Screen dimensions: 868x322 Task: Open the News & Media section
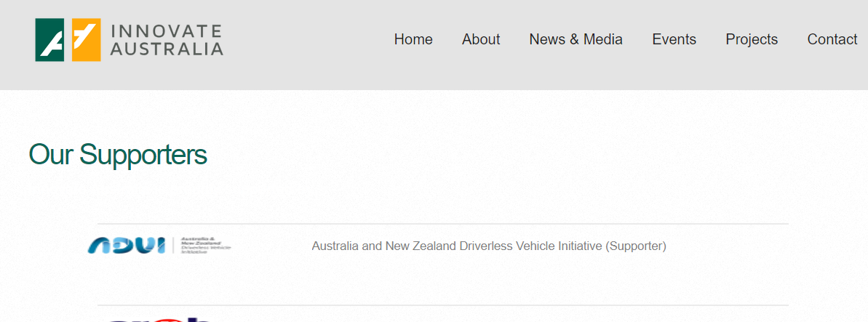[576, 39]
